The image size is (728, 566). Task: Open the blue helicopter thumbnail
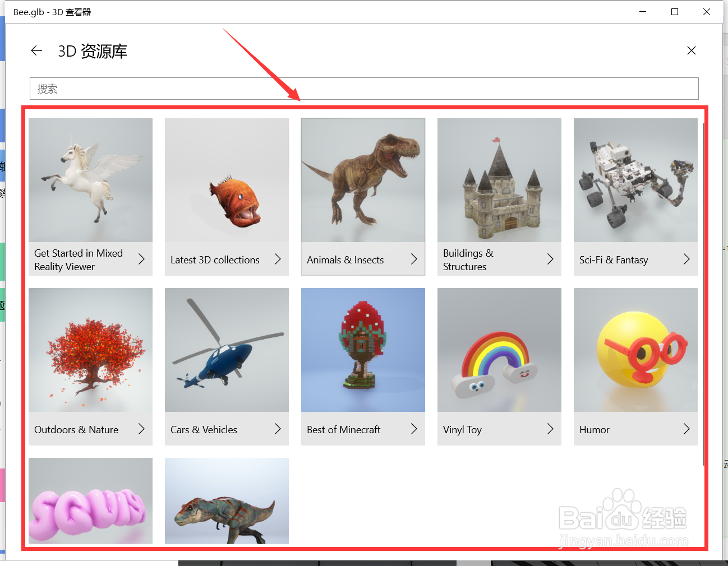(227, 350)
